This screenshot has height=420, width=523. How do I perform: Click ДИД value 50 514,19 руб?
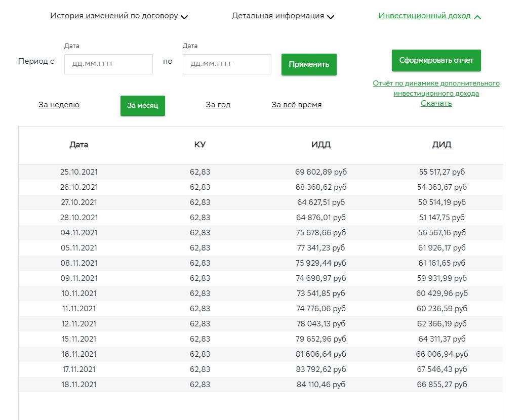(442, 202)
